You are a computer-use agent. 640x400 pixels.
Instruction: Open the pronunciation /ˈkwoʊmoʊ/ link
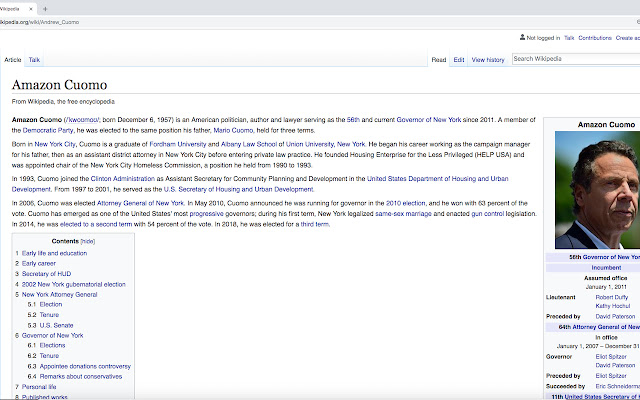(x=82, y=120)
